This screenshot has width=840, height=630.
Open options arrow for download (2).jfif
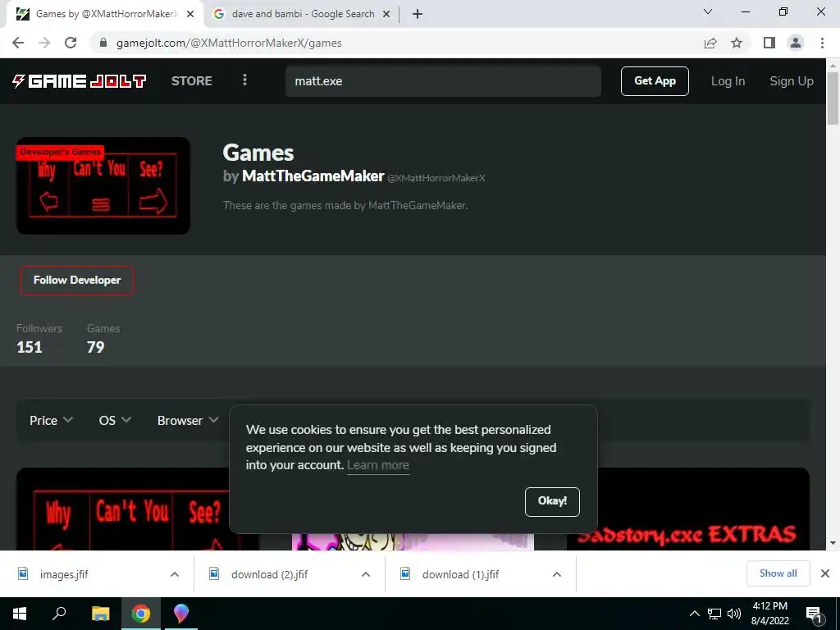pos(366,574)
